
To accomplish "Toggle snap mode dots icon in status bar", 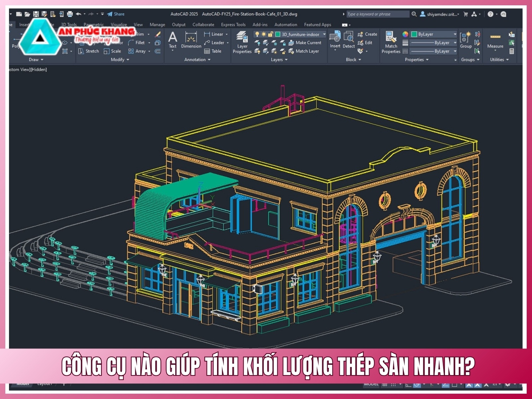I will tap(393, 385).
